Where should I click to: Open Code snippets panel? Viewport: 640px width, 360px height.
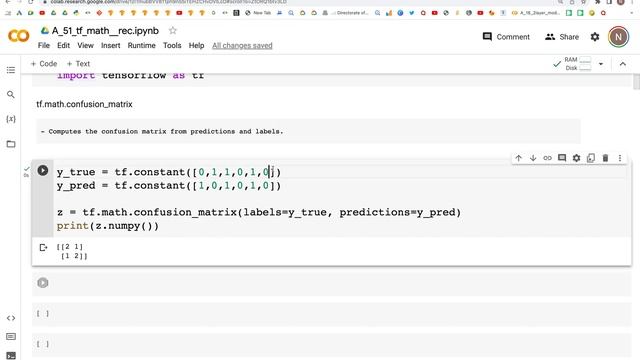pyautogui.click(x=11, y=318)
